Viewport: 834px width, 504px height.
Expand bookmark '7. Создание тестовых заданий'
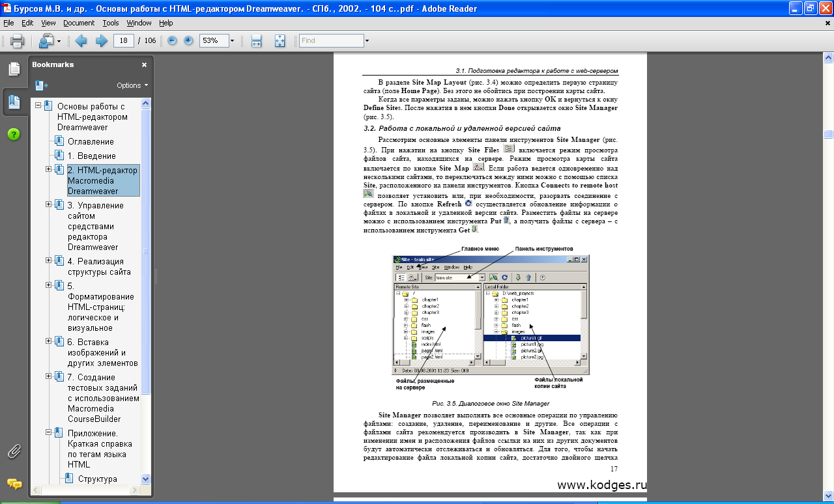coord(49,376)
